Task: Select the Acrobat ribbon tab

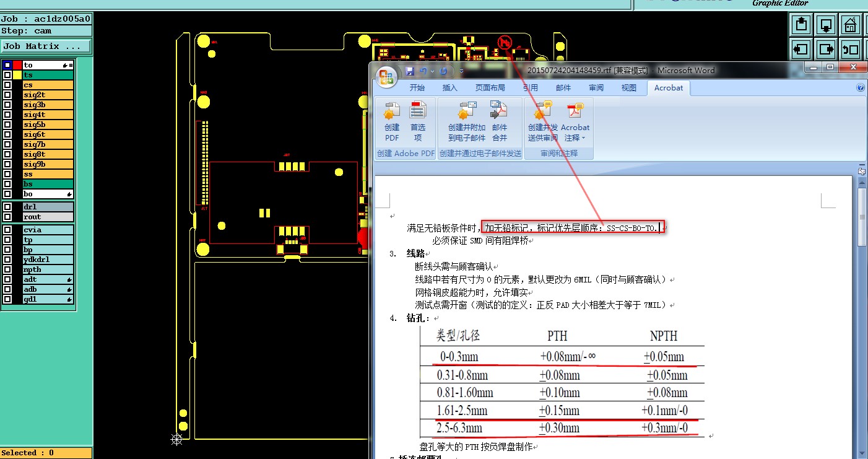Action: tap(669, 88)
